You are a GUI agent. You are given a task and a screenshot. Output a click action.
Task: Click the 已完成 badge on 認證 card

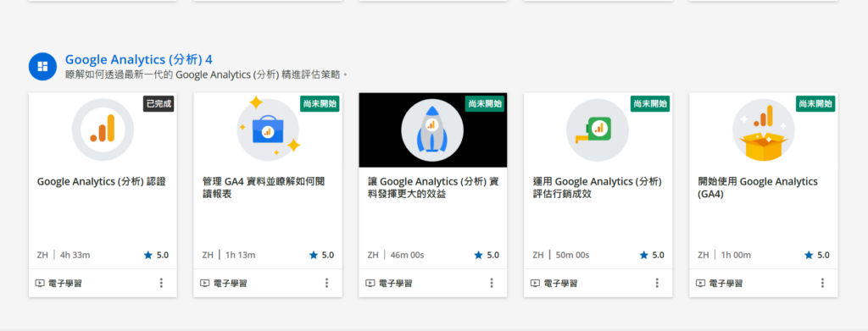159,103
